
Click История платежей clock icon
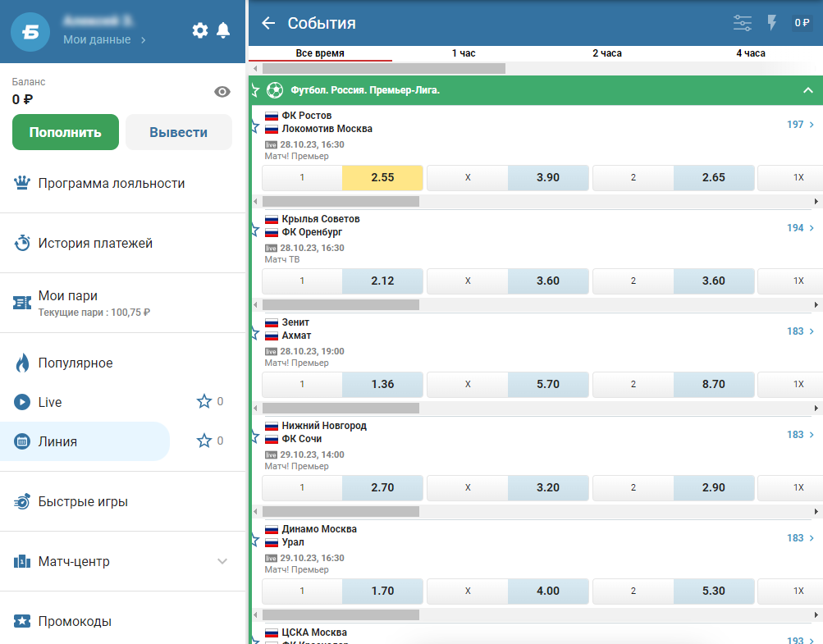[x=21, y=243]
